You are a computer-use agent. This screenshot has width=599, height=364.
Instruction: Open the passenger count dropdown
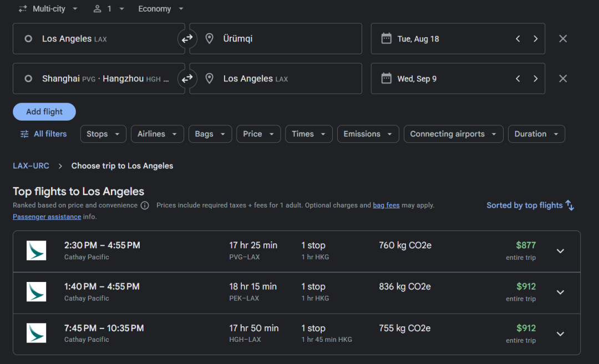click(x=108, y=9)
